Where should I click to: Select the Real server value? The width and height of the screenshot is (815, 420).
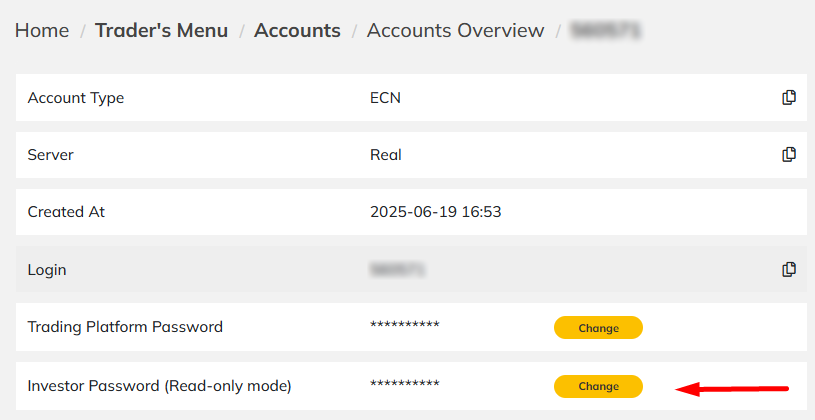pos(386,155)
